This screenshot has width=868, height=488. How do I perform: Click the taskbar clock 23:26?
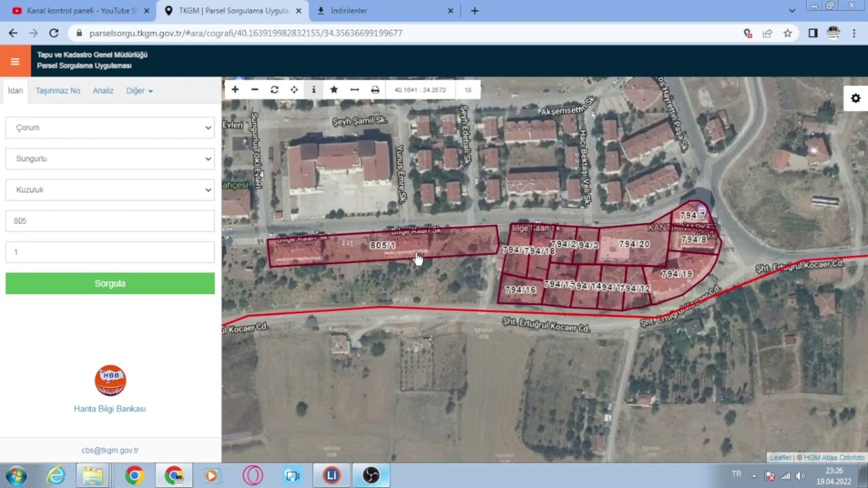point(834,470)
